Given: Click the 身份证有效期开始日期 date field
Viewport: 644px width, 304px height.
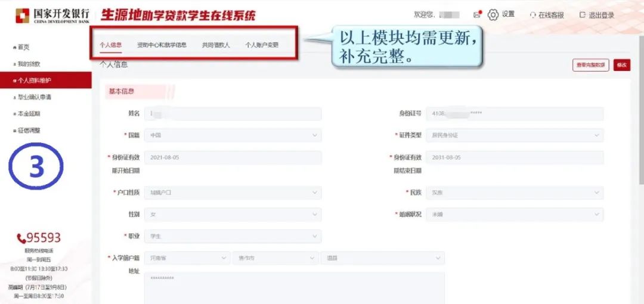Looking at the screenshot, I should tap(233, 157).
